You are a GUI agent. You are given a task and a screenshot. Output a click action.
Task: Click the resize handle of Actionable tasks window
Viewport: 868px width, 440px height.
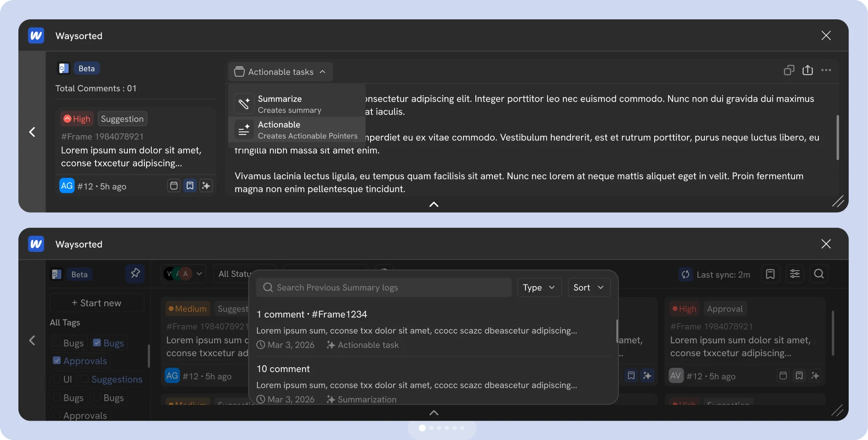[x=838, y=202]
